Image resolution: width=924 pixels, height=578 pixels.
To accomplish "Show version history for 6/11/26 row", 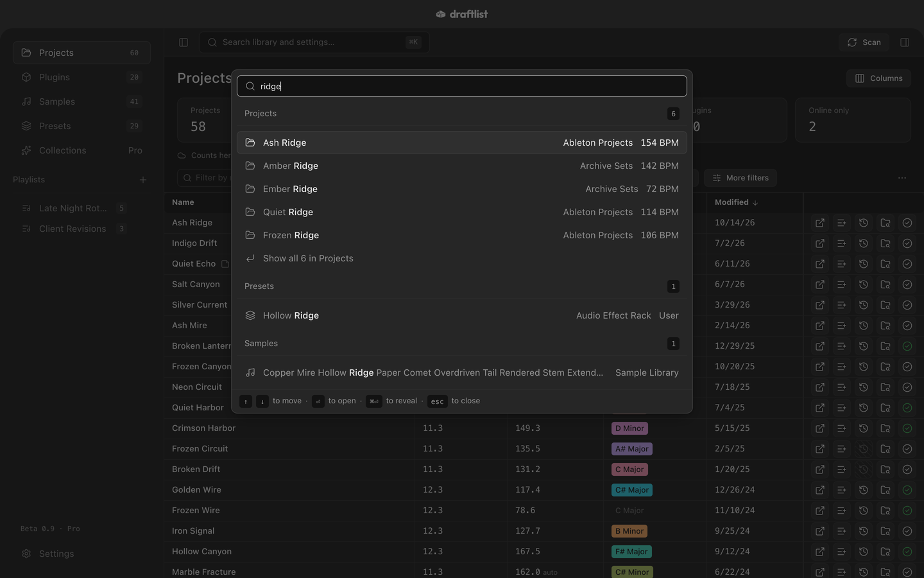I will click(864, 264).
